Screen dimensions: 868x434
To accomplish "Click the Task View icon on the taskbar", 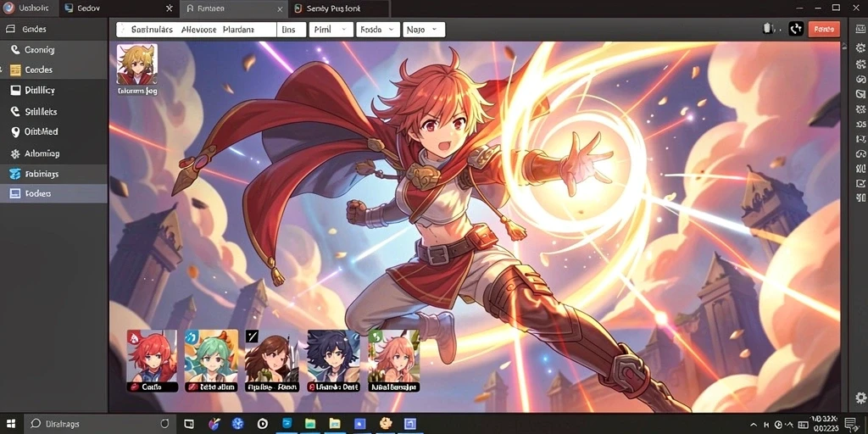I will [x=189, y=424].
